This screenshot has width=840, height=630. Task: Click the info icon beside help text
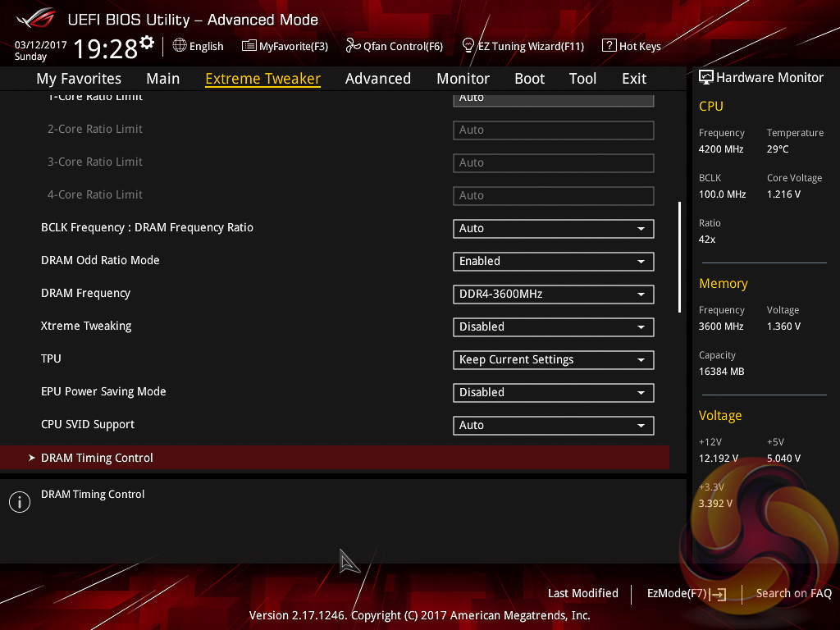[20, 502]
